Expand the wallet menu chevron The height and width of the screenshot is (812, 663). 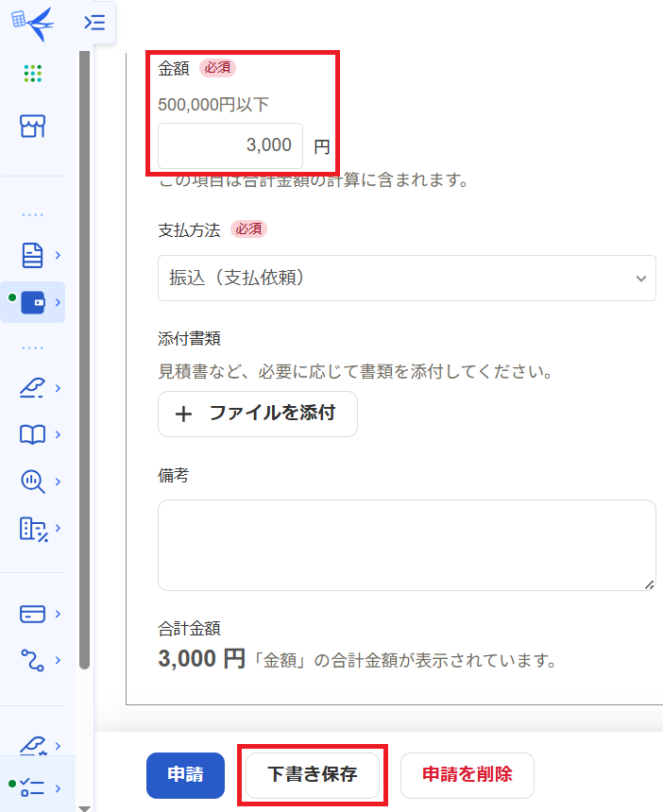pos(58,302)
